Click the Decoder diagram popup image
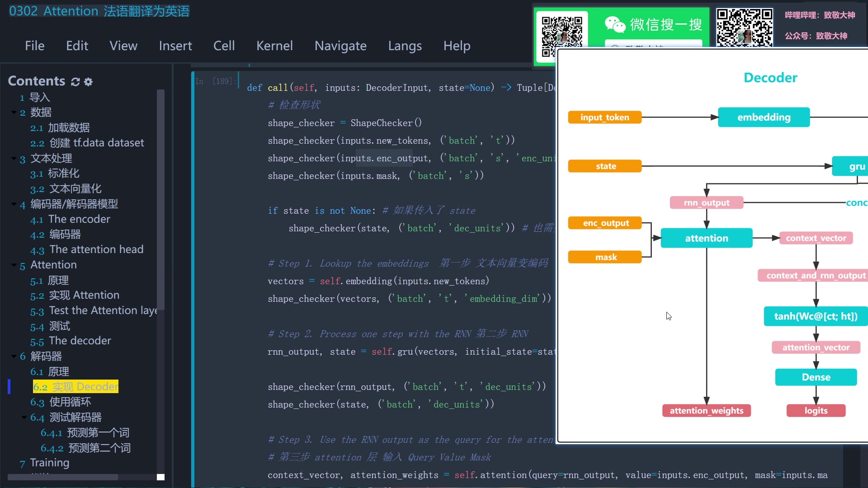Screen dimensions: 868x488 click(x=712, y=246)
